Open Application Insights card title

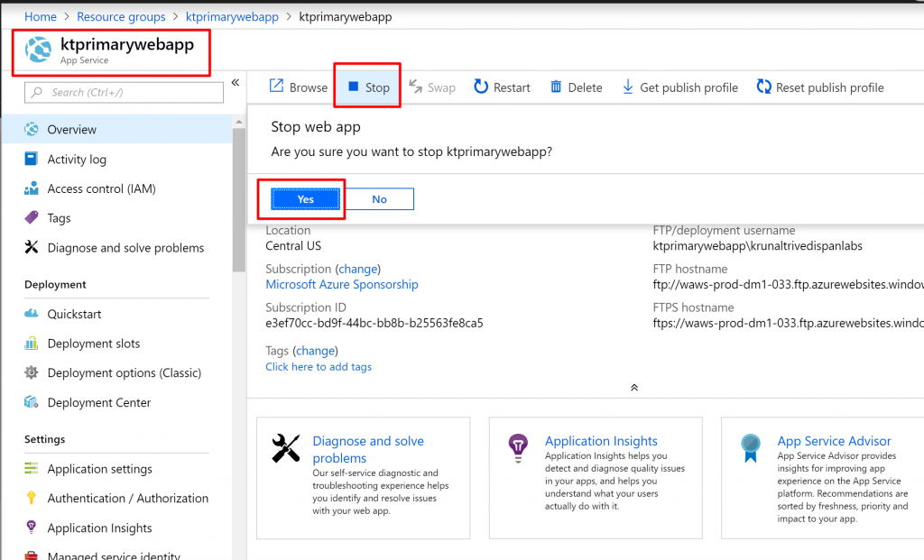click(601, 441)
